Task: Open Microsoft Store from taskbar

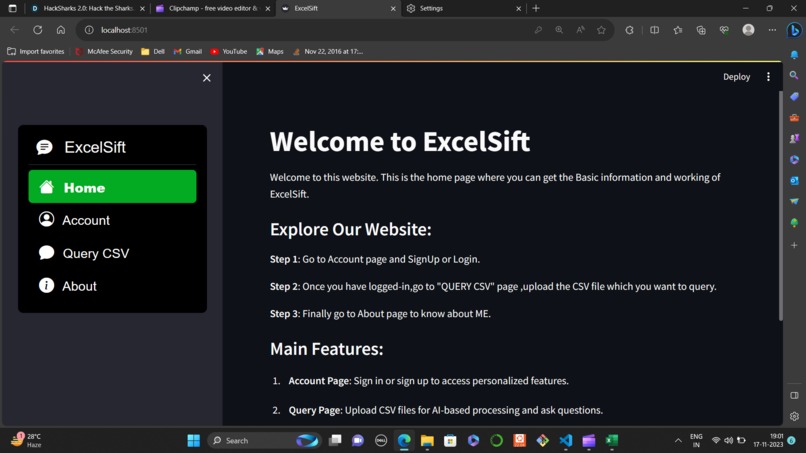Action: pos(450,441)
